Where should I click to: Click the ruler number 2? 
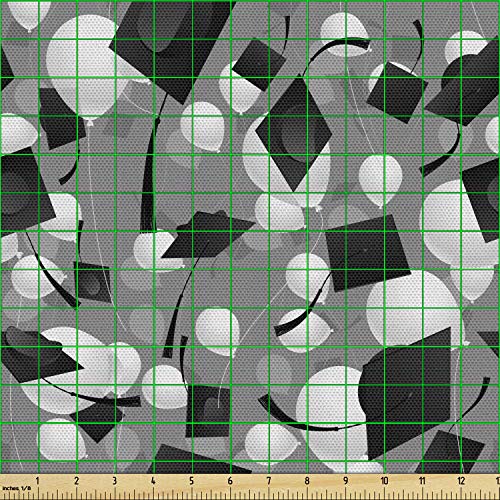click(76, 481)
